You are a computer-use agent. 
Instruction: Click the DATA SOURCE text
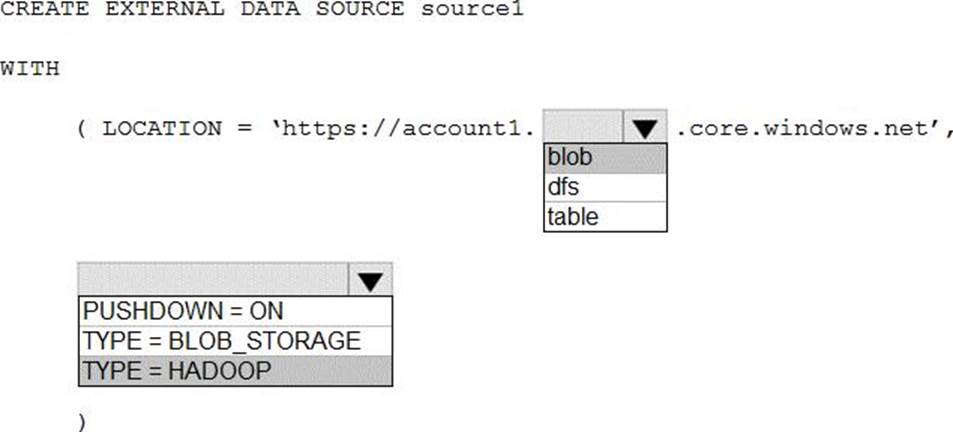307,10
